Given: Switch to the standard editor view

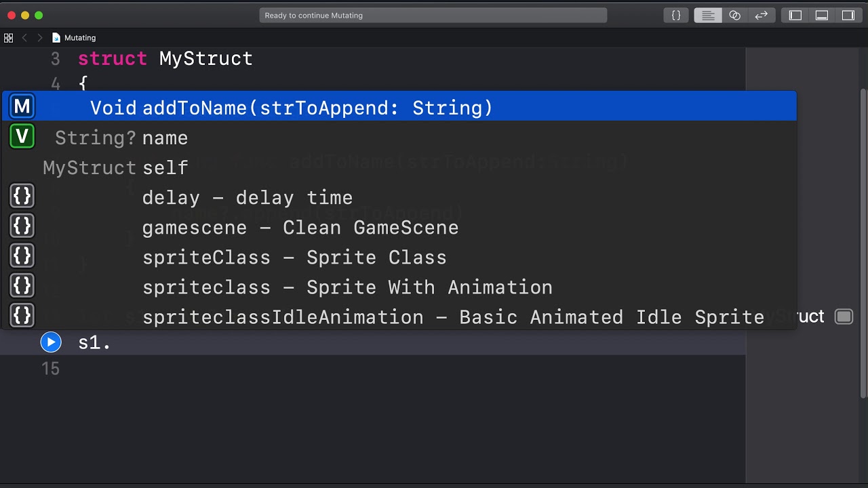Looking at the screenshot, I should pyautogui.click(x=707, y=15).
